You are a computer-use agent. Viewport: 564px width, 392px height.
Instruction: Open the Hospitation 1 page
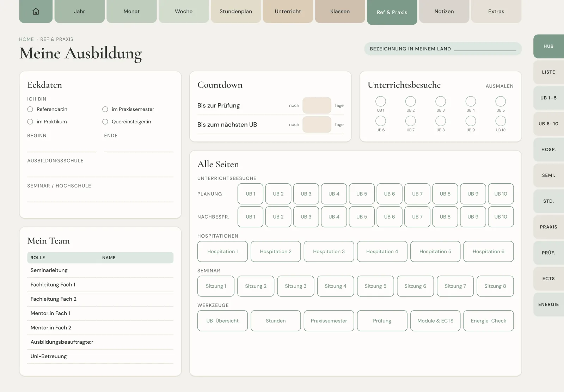coord(222,251)
